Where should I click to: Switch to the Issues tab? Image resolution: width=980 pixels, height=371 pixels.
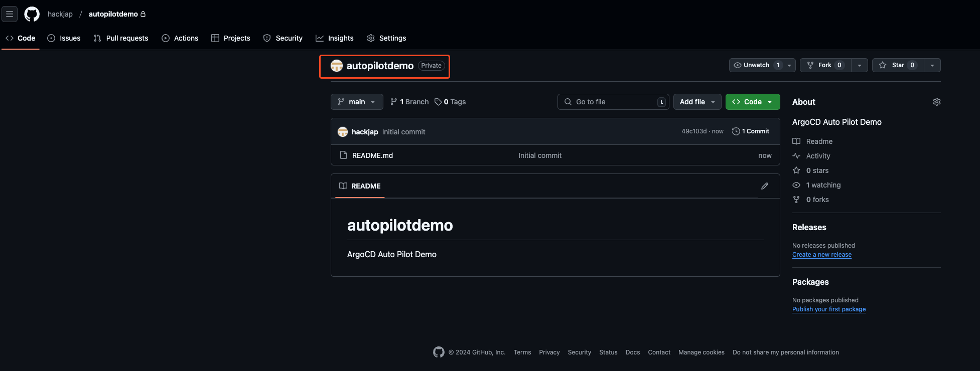click(64, 38)
